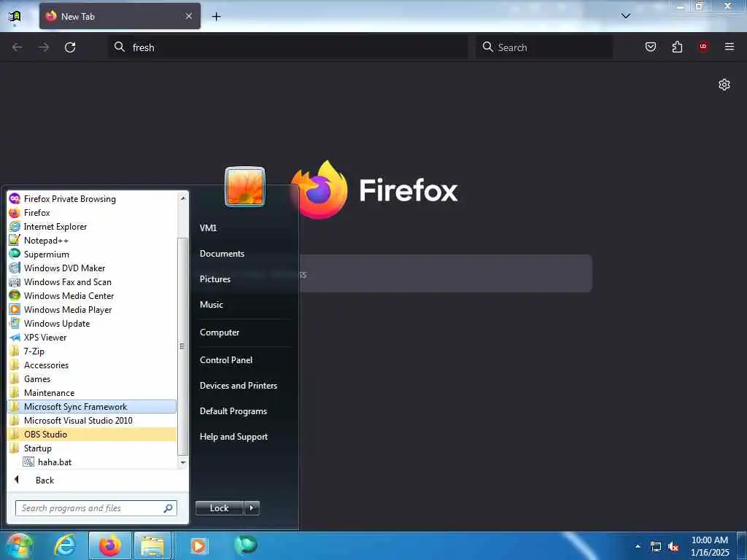Expand the 7-Zip folder
Viewport: 747px width, 560px height.
click(x=93, y=351)
